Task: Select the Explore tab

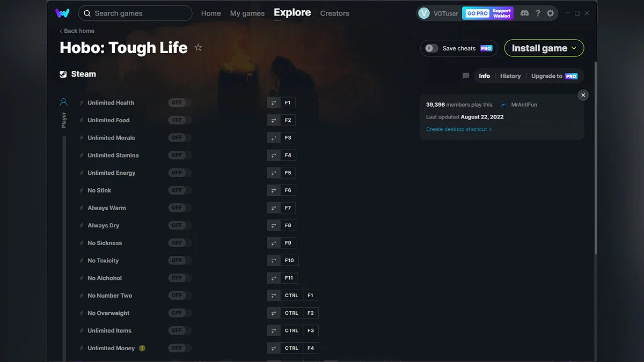Action: [x=292, y=12]
